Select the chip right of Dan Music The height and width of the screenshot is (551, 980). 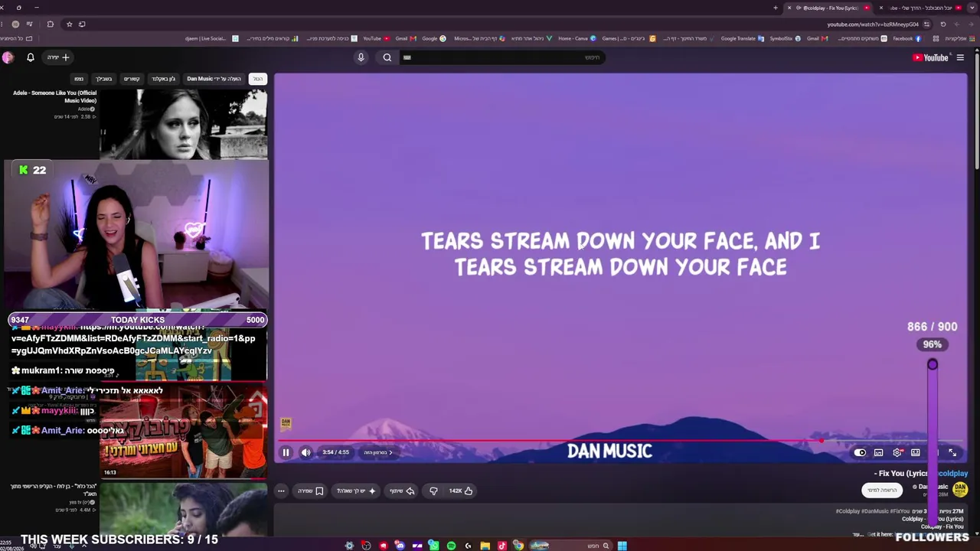[x=258, y=79]
